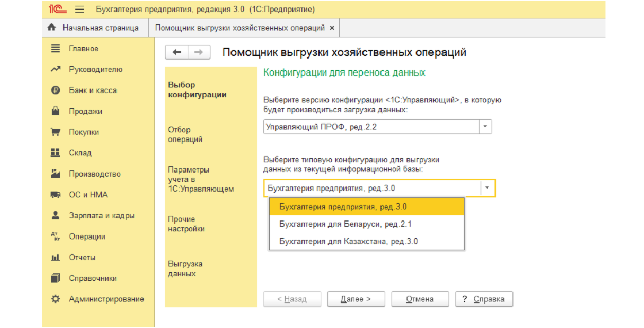Switch to Начальная страница tab
644x328 pixels.
click(x=95, y=28)
